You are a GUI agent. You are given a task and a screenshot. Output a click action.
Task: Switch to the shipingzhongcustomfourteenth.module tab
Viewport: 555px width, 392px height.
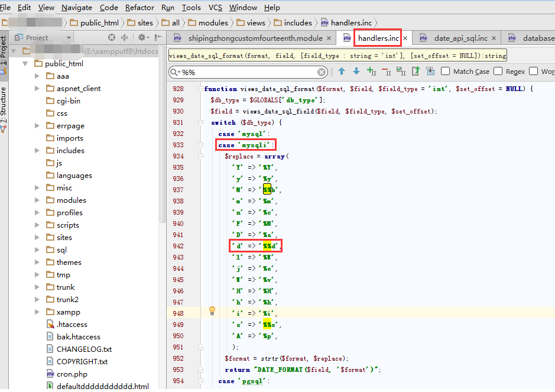pyautogui.click(x=251, y=38)
